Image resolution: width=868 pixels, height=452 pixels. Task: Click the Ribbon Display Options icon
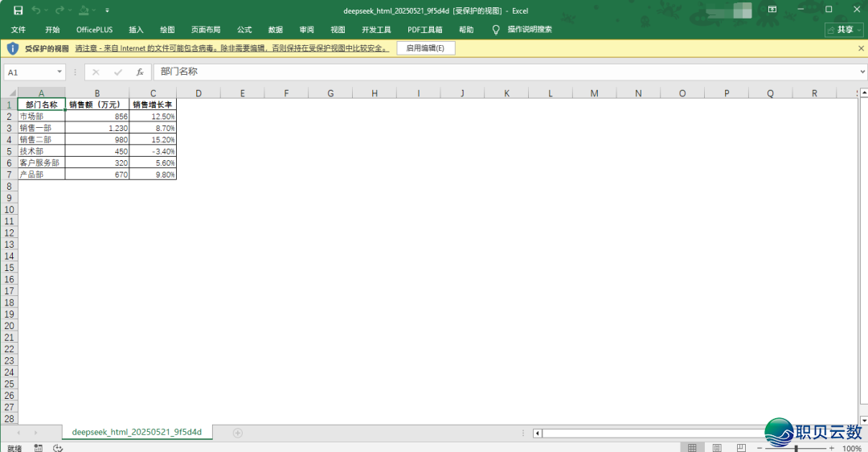click(x=772, y=10)
